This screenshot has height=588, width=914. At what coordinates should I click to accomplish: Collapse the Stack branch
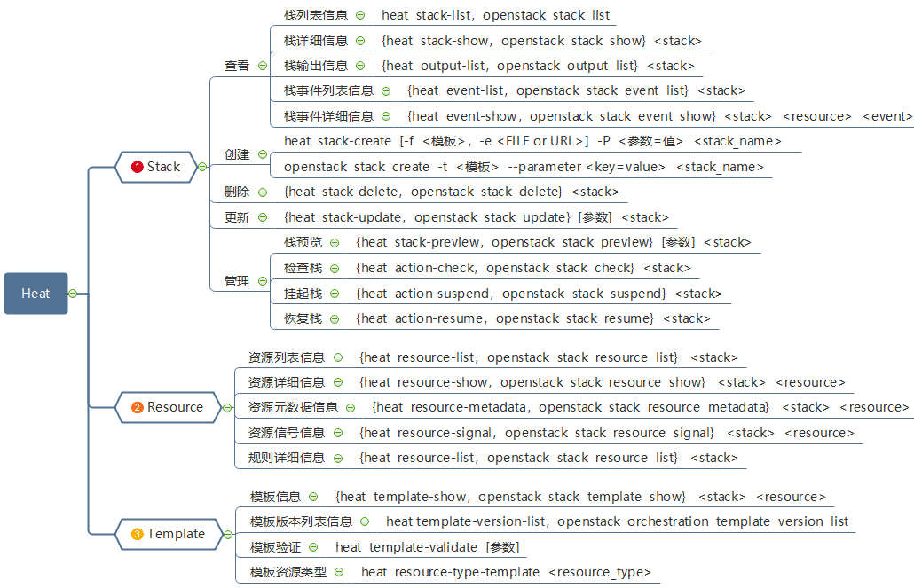point(202,167)
